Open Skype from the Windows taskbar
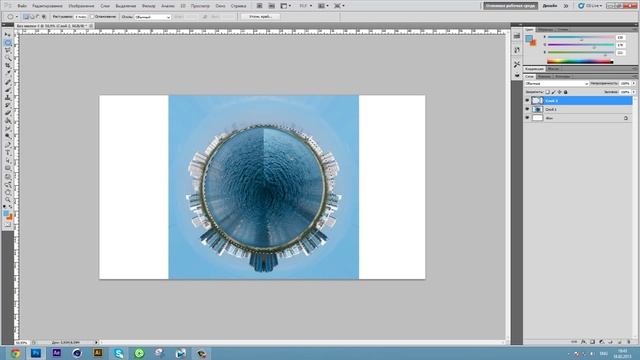The width and height of the screenshot is (640, 360). [x=119, y=353]
